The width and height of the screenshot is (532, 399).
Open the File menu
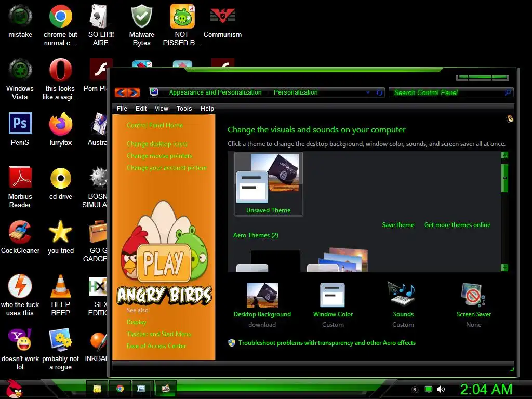122,109
